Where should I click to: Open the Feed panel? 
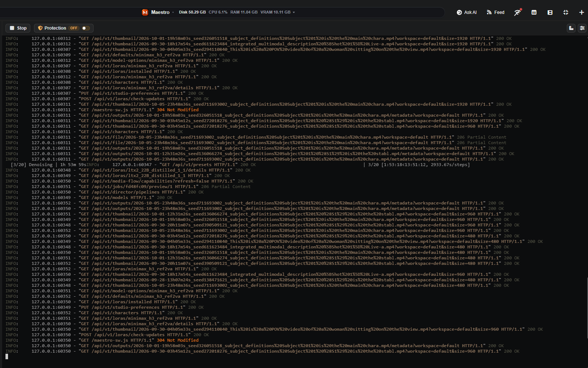click(496, 12)
